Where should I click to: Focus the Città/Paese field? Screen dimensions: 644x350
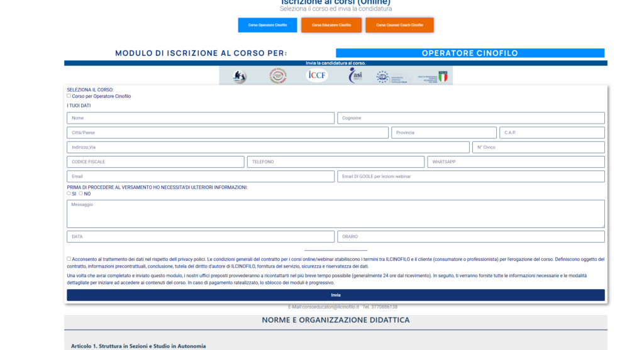(x=228, y=133)
